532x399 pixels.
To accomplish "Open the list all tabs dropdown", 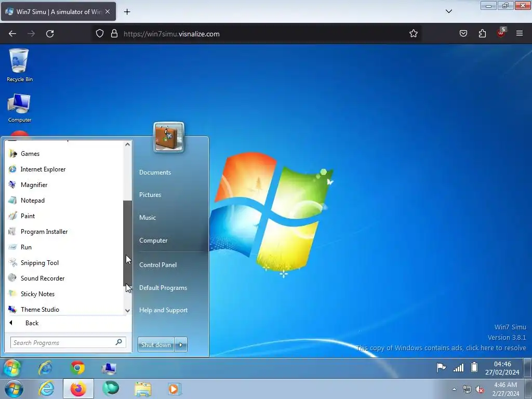I will [x=448, y=11].
